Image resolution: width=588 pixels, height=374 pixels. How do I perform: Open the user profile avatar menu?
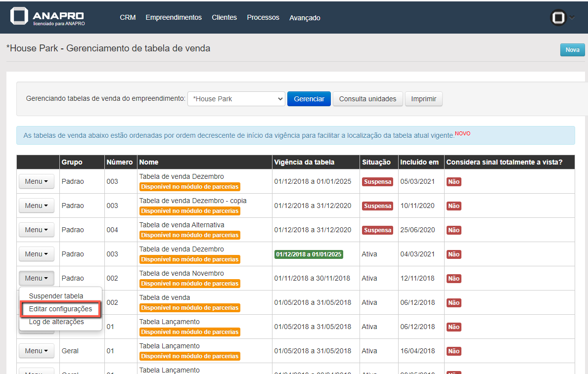(558, 18)
